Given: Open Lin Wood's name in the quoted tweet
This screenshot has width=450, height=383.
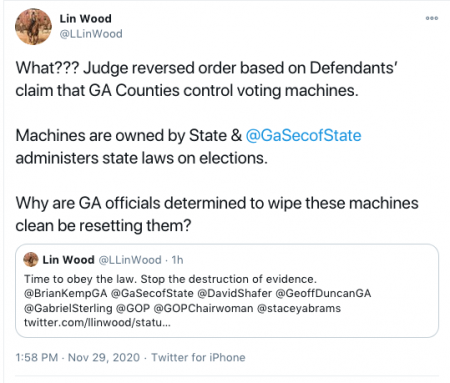Looking at the screenshot, I should tap(68, 260).
